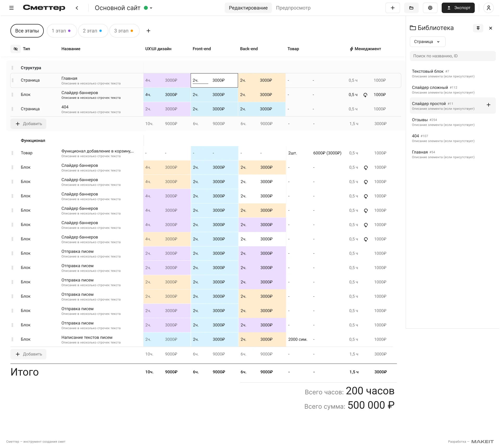500x448 pixels.
Task: Open settings gear icon
Action: tap(430, 8)
